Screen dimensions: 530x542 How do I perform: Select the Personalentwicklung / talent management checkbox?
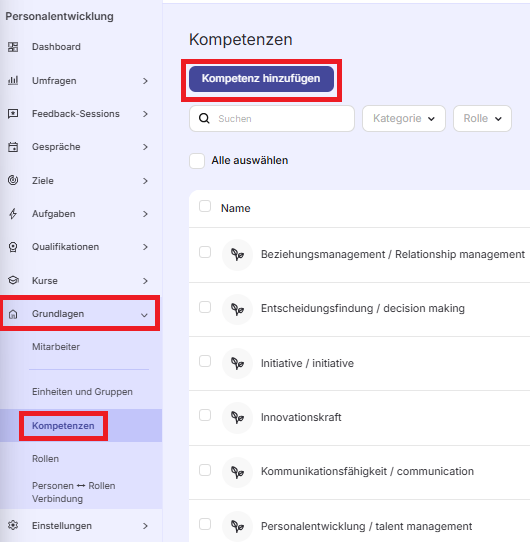[x=205, y=524]
